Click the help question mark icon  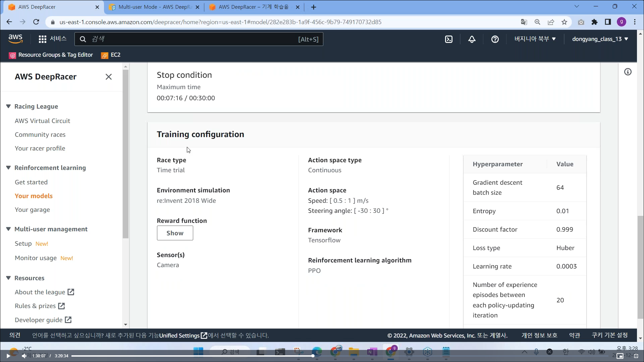click(x=495, y=39)
